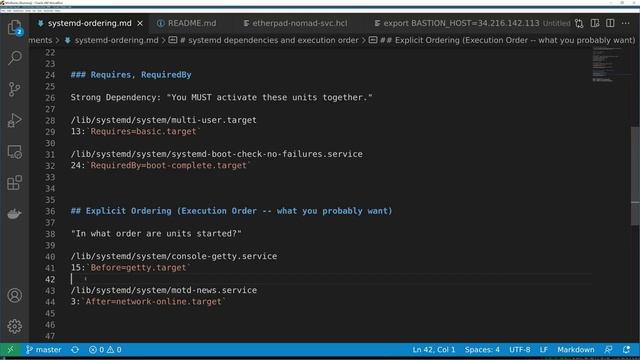The height and width of the screenshot is (360, 640).
Task: Open Markdown preview to the side
Action: coord(595,23)
